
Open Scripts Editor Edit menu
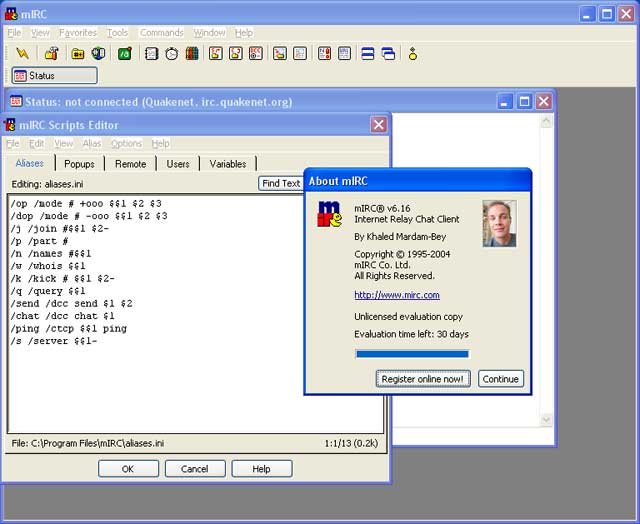click(36, 144)
